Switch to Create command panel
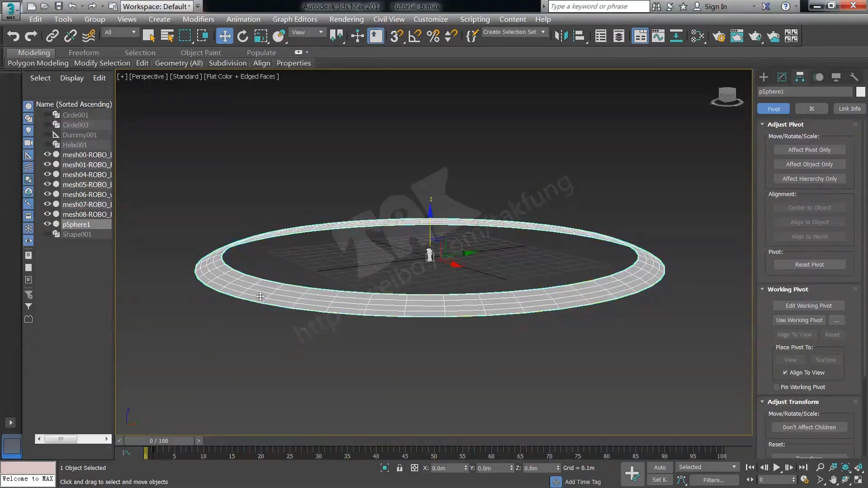This screenshot has width=868, height=488. (x=764, y=77)
